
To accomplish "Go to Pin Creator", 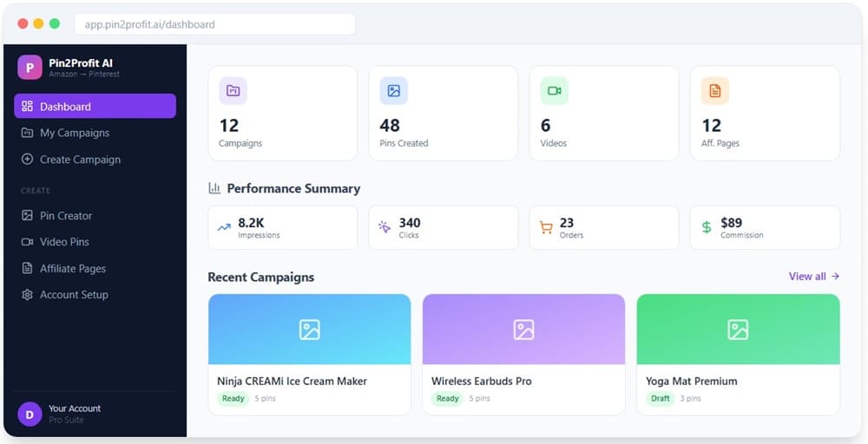I will (95, 216).
